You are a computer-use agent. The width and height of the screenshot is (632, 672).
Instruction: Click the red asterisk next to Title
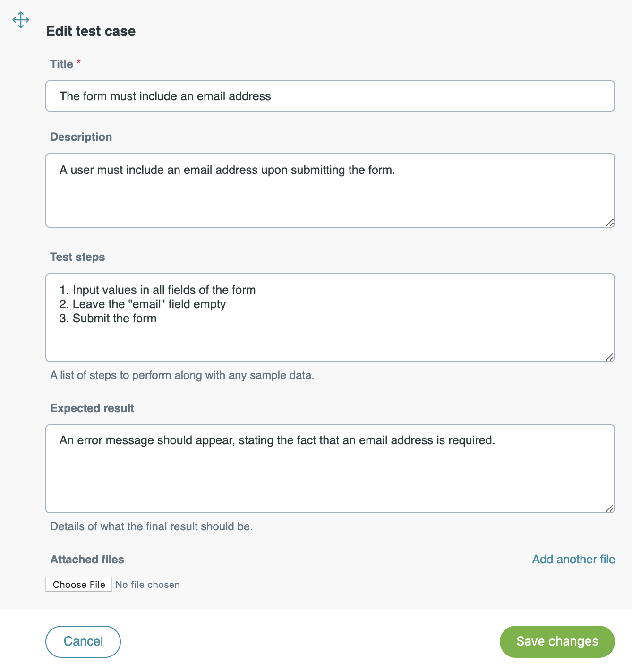79,61
